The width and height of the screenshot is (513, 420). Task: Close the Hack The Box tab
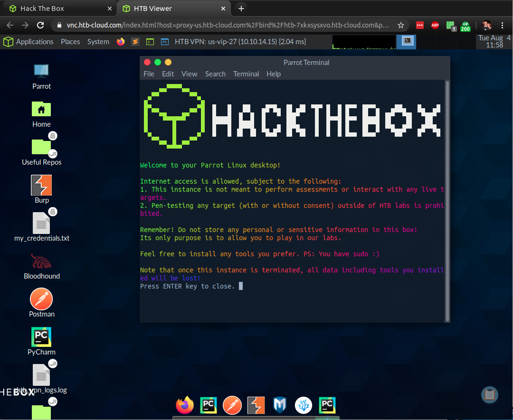pyautogui.click(x=110, y=9)
